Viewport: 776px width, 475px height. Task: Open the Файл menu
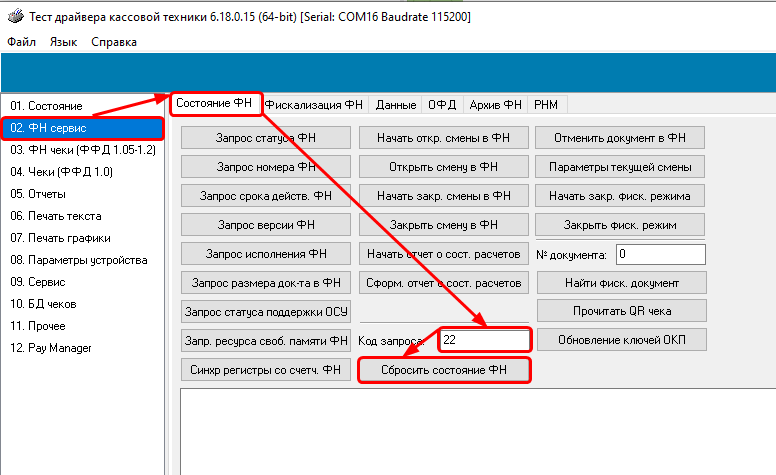[x=21, y=42]
